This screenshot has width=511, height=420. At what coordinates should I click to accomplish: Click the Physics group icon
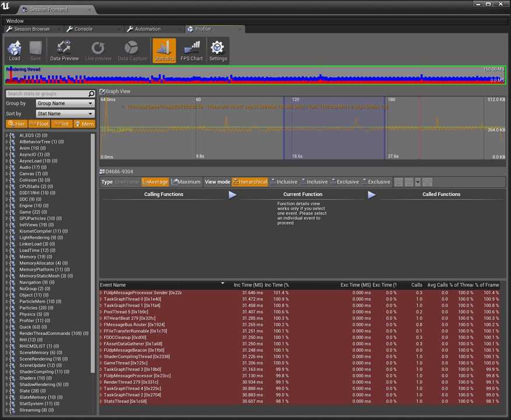point(13,314)
